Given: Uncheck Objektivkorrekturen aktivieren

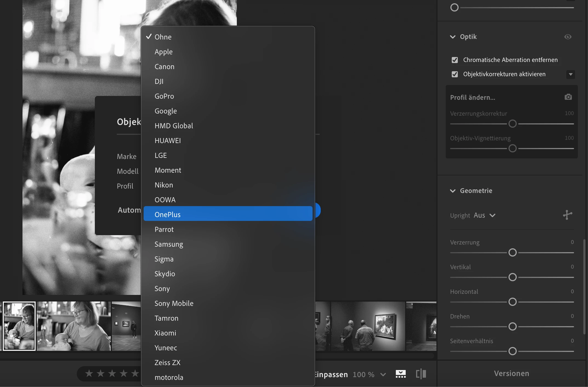Looking at the screenshot, I should point(455,74).
